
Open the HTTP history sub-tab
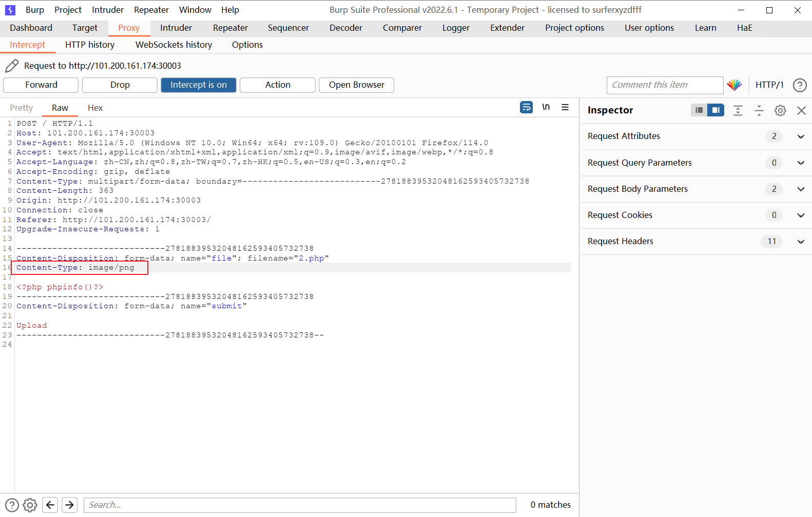point(90,45)
